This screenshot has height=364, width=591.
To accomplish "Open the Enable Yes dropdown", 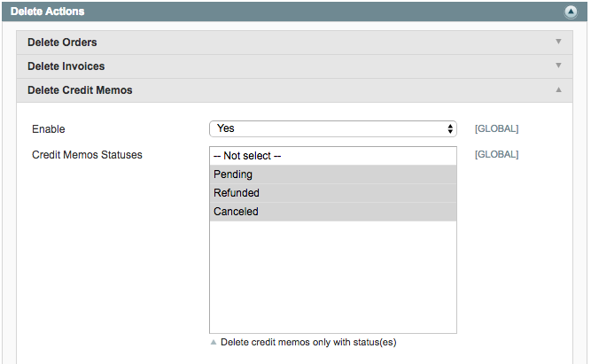I will (333, 129).
